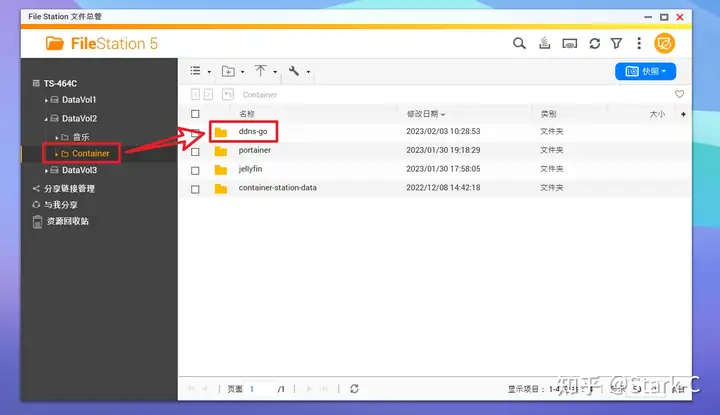Check the container-station-data folder checkbox
Image resolution: width=720 pixels, height=415 pixels.
click(x=195, y=189)
